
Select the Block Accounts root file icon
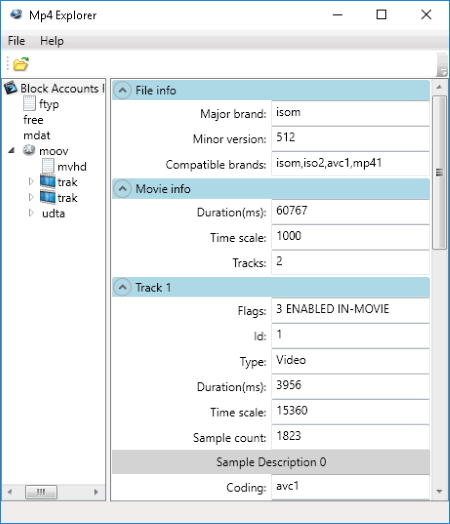(11, 88)
